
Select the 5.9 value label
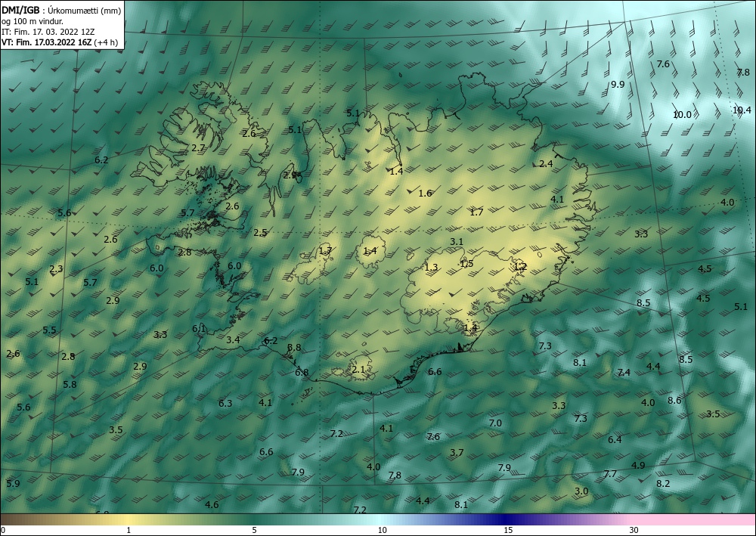click(13, 484)
